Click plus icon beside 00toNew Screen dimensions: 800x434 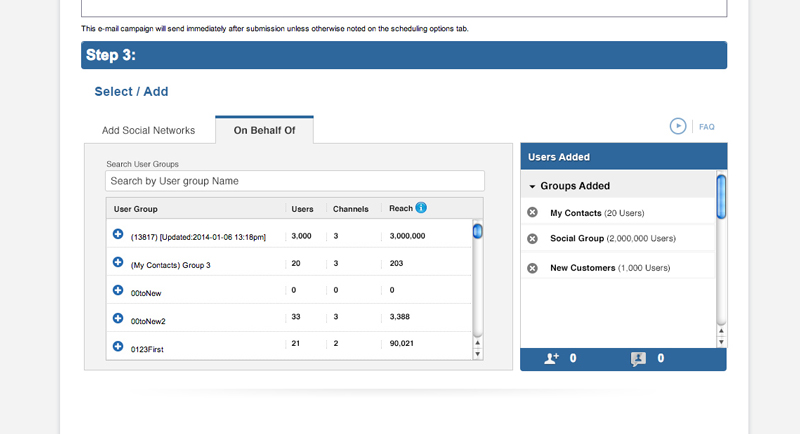coord(118,290)
